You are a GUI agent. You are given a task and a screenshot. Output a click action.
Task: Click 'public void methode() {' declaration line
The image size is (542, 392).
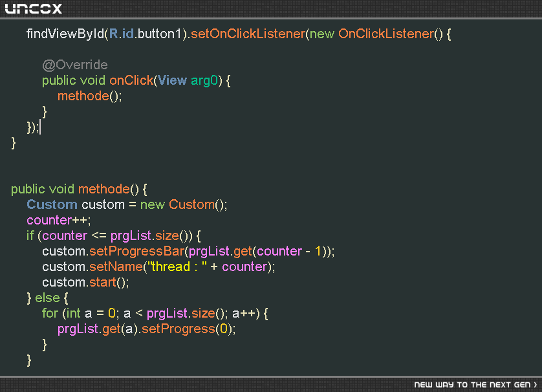click(79, 189)
